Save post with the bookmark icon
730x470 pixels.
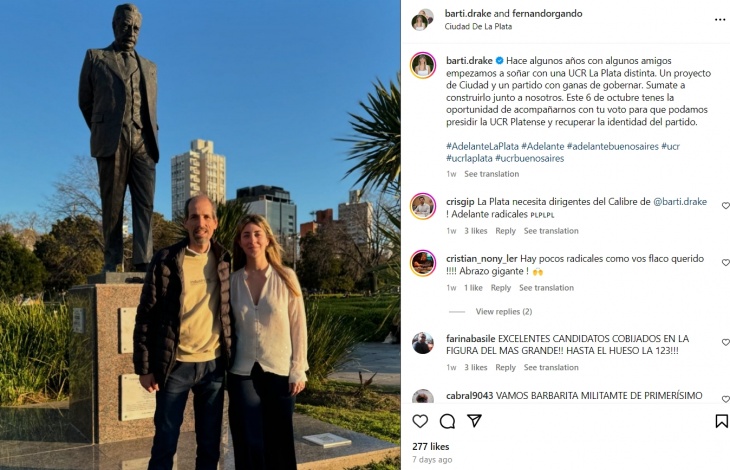pyautogui.click(x=721, y=421)
